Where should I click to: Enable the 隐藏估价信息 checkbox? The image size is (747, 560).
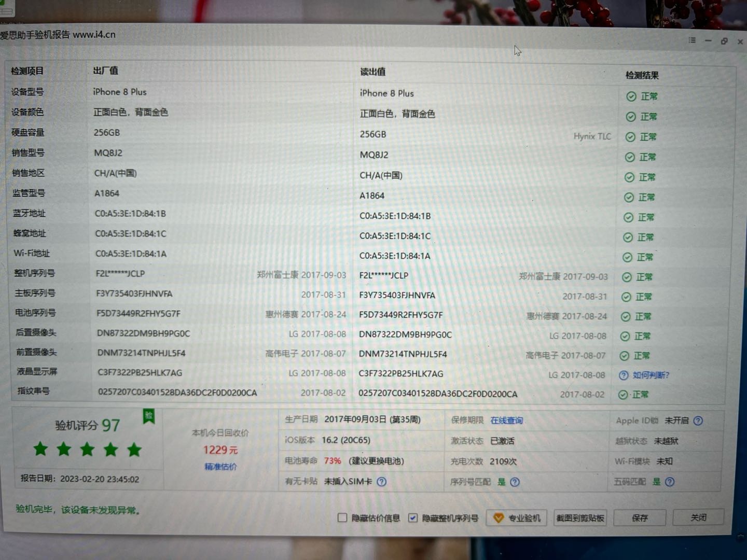point(342,517)
